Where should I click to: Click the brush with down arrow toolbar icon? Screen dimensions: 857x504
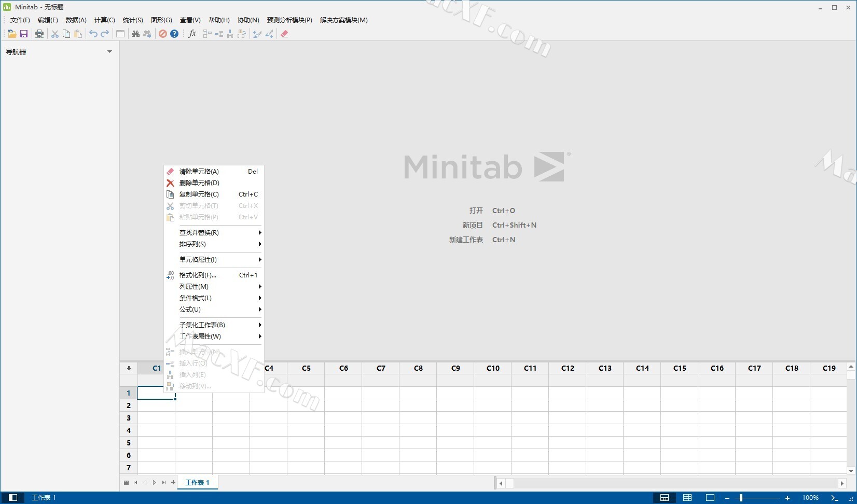pyautogui.click(x=269, y=34)
